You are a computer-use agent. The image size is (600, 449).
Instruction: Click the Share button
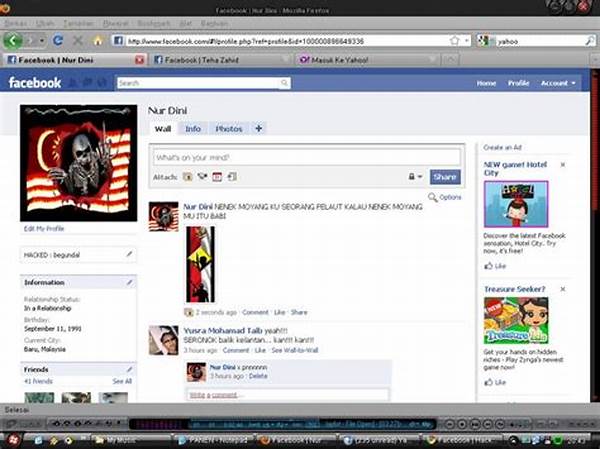pos(445,177)
